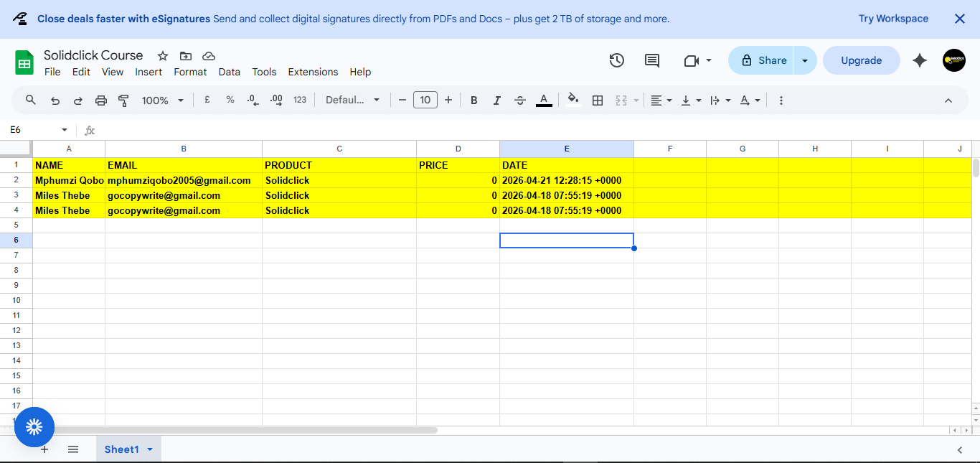Format selection as percent
Image resolution: width=980 pixels, height=463 pixels.
tap(230, 100)
